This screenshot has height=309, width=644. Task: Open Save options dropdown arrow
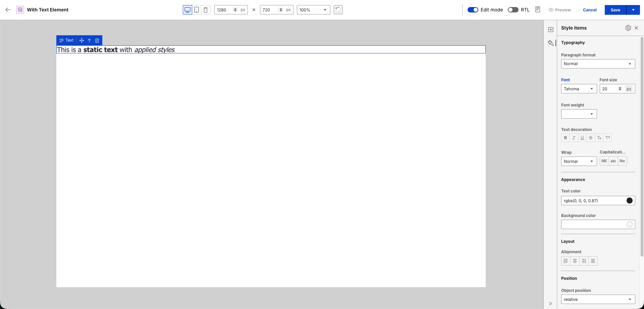point(633,10)
